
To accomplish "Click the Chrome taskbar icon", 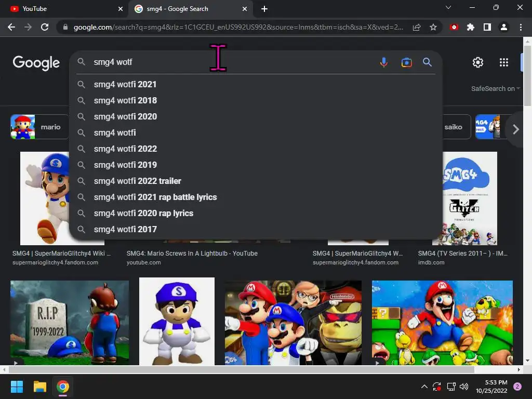I will tap(63, 387).
